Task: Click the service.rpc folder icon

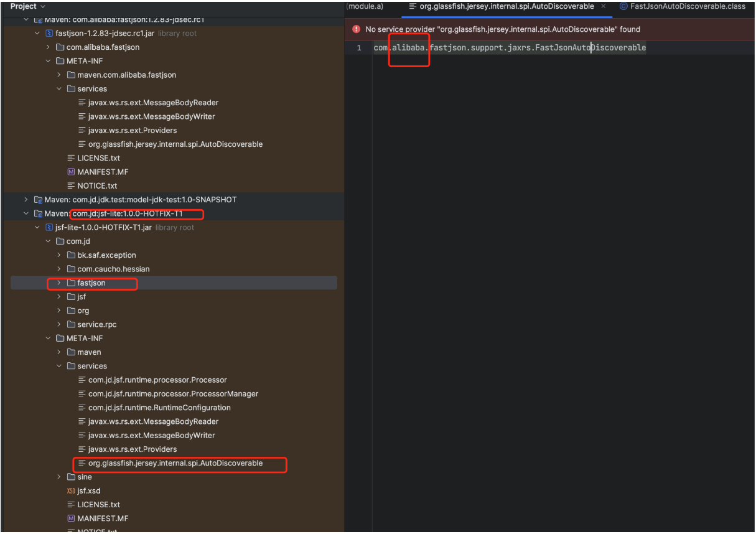Action: [x=70, y=324]
